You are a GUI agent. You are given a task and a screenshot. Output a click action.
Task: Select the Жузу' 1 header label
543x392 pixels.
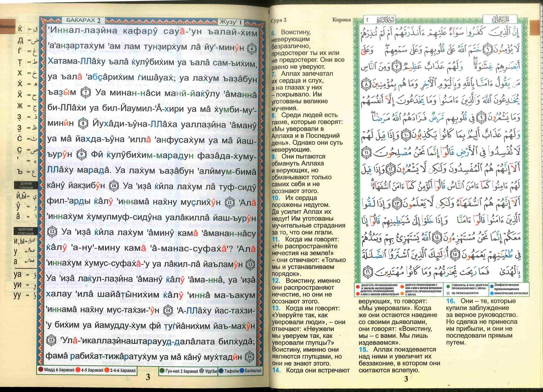pos(231,22)
